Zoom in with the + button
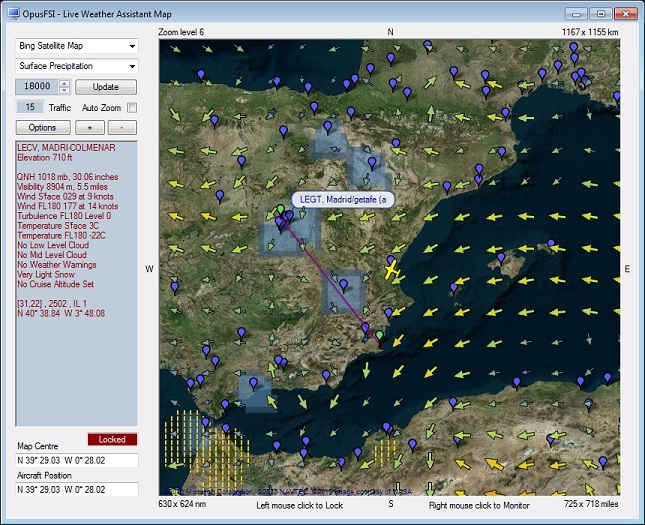Screen dimensions: 645x525 tap(90, 128)
